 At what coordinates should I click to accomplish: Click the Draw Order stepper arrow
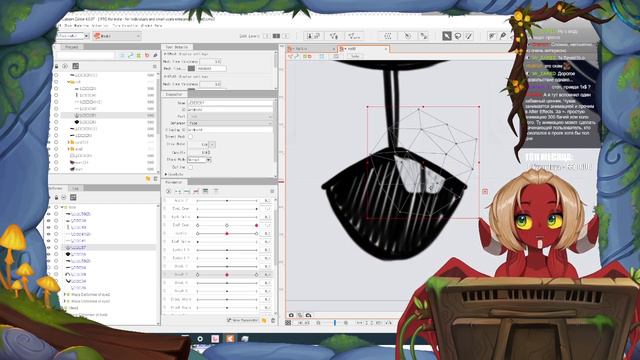coord(212,144)
